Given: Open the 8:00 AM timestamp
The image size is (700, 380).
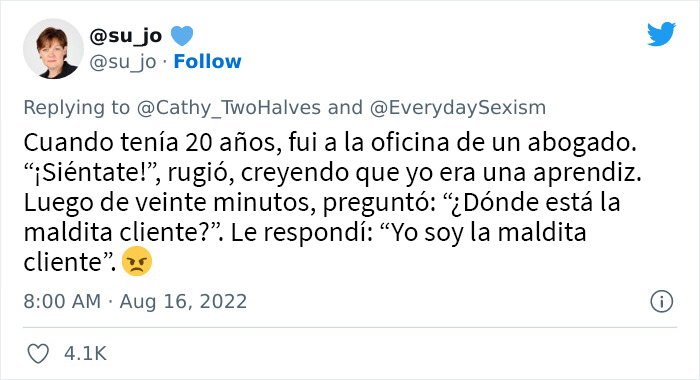Looking at the screenshot, I should tap(62, 301).
